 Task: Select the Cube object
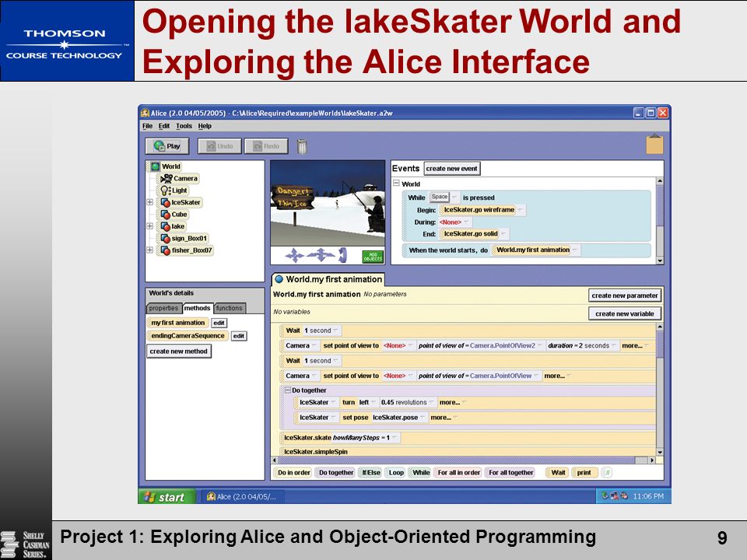(174, 215)
